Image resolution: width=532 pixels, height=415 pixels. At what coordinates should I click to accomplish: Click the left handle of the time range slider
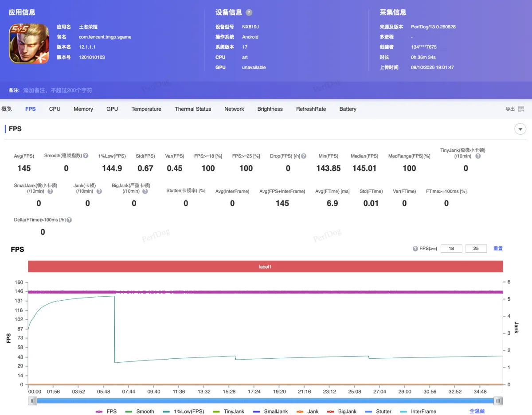pos(32,401)
